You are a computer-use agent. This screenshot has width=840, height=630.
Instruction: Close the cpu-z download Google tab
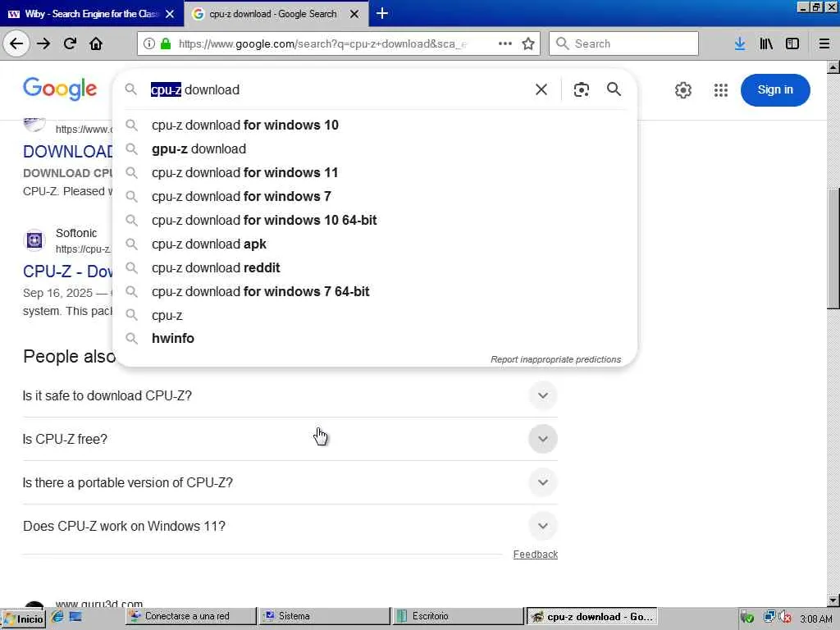point(354,14)
